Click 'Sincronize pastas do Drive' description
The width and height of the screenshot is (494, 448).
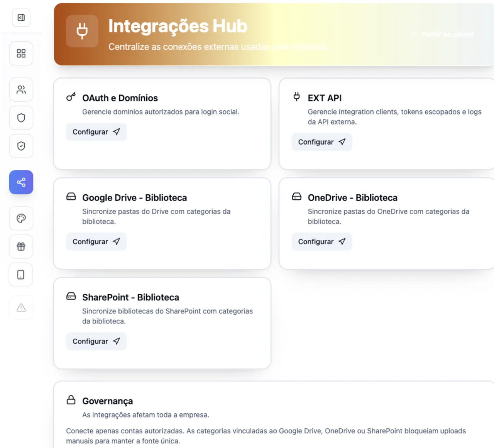pyautogui.click(x=156, y=216)
